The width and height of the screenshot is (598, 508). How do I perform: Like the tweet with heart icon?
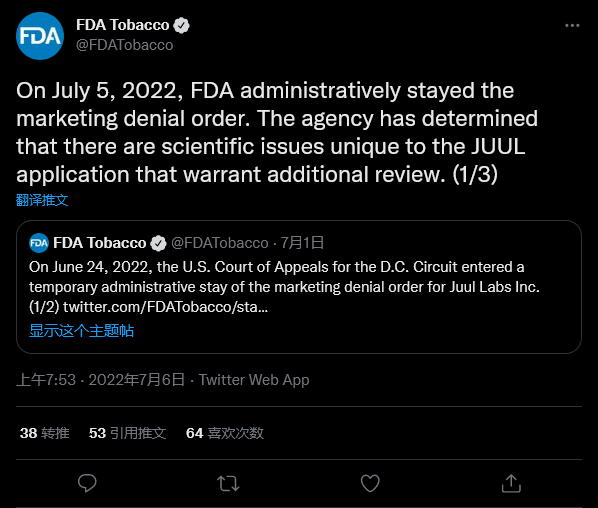click(x=370, y=483)
